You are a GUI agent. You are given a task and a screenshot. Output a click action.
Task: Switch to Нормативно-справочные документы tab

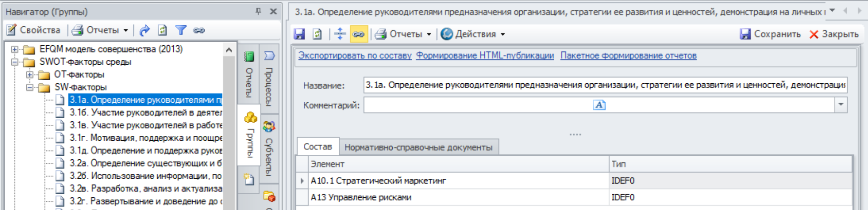(x=418, y=147)
